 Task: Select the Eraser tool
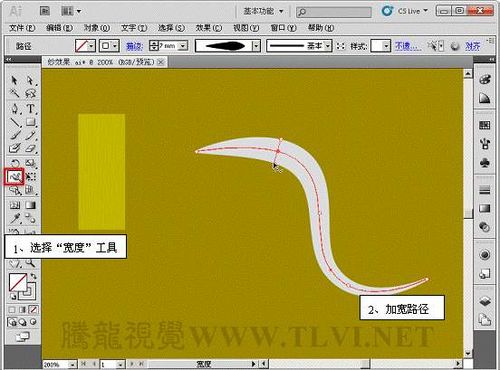(x=30, y=148)
